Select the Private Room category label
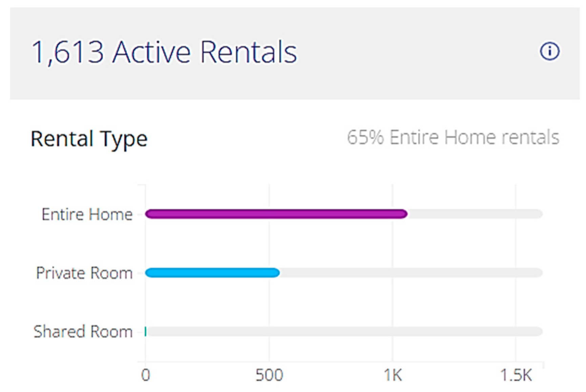This screenshot has height=392, width=586. (x=84, y=273)
